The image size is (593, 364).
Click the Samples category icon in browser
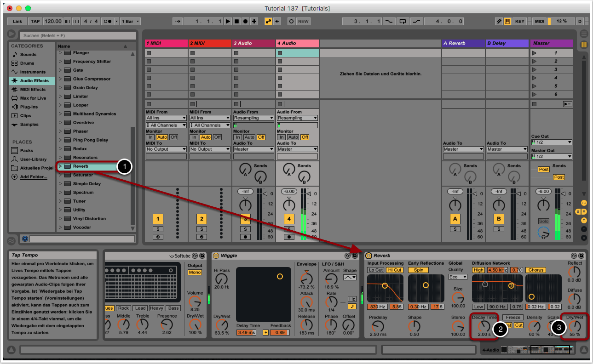click(15, 125)
